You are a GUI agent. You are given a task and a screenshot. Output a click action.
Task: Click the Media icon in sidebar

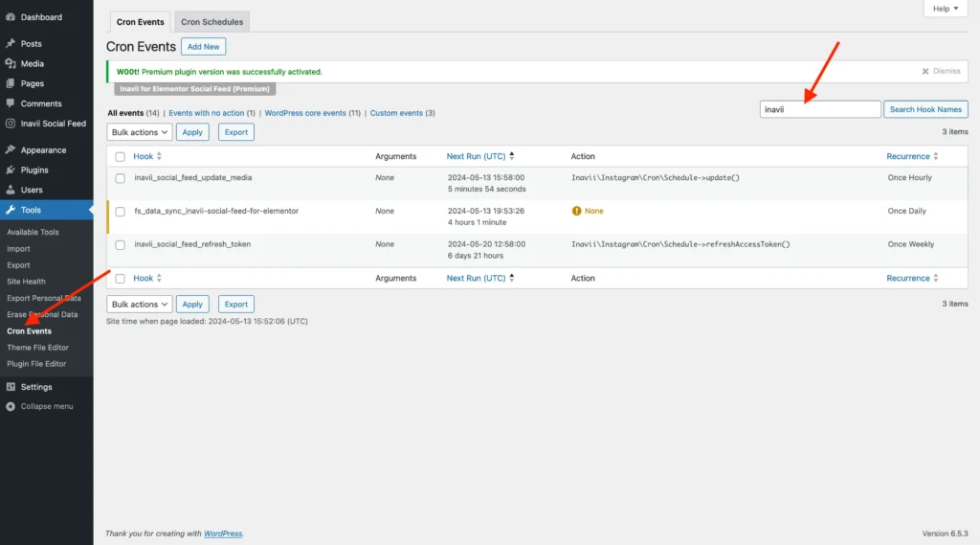point(10,63)
